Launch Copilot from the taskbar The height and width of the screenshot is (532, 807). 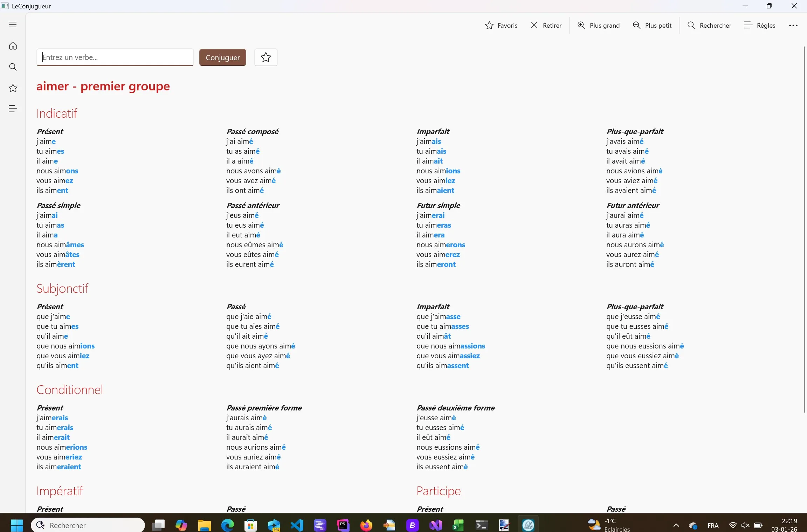pos(181,525)
